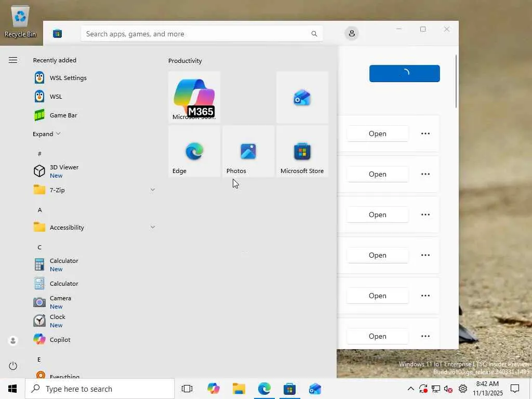Click the sync status tray icon
This screenshot has width=532, height=399.
click(423, 389)
